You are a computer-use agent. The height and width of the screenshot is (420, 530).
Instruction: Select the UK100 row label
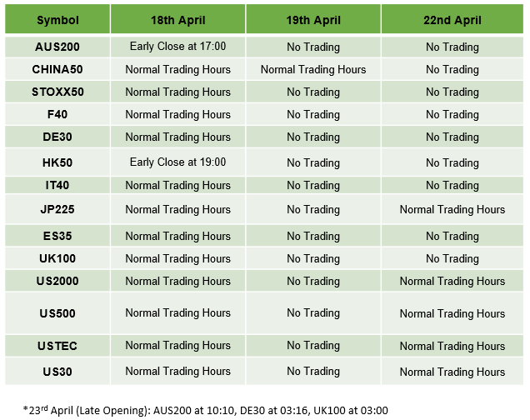tap(57, 258)
